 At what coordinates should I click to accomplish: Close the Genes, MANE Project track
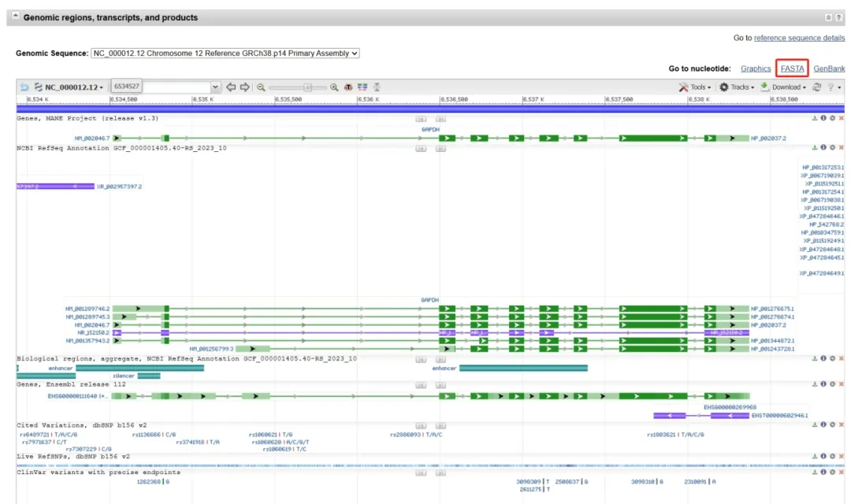coord(842,118)
